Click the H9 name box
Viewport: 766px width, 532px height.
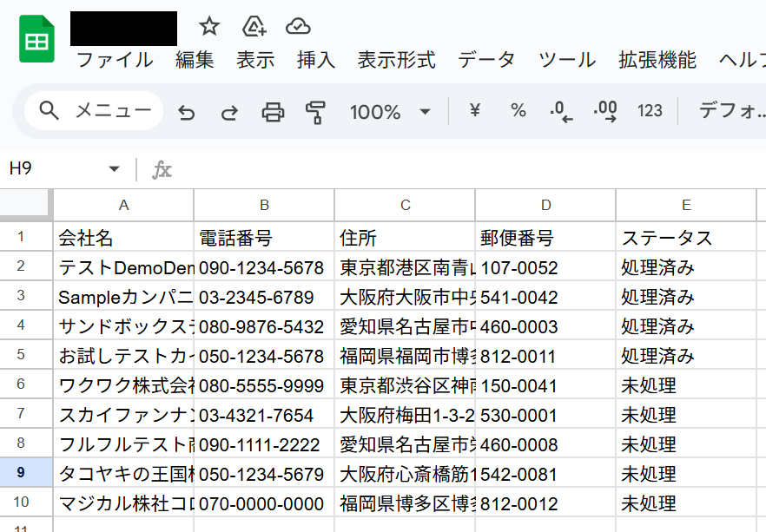pyautogui.click(x=21, y=168)
